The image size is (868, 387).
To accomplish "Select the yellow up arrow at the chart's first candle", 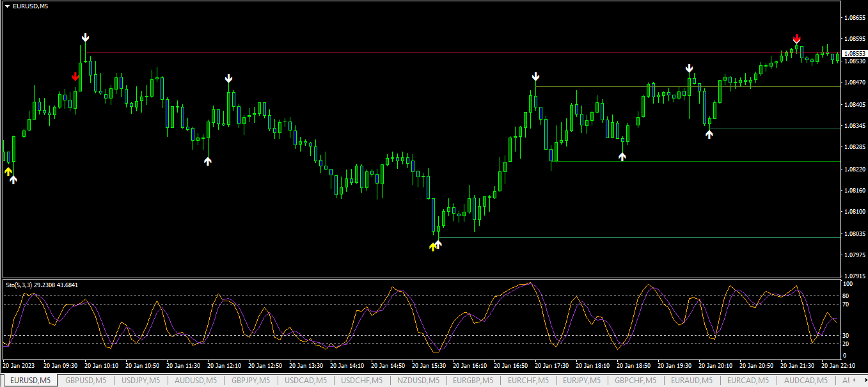I will pyautogui.click(x=8, y=171).
